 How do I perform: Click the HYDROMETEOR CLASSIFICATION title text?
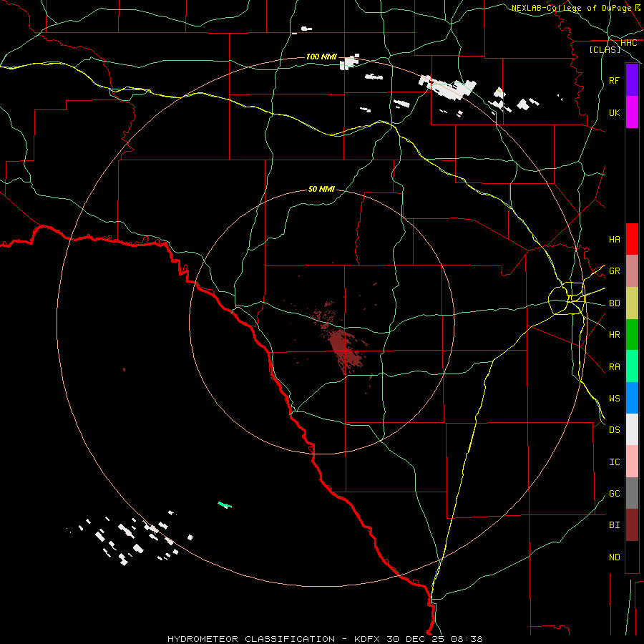click(251, 639)
